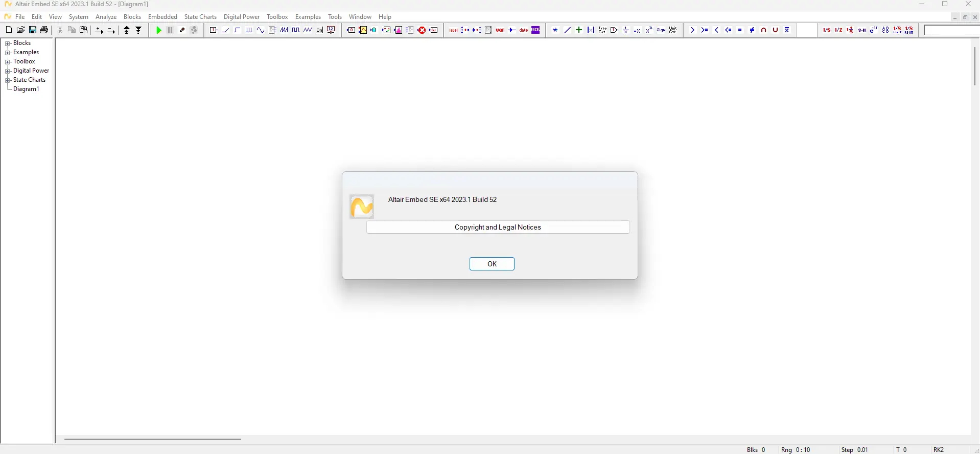This screenshot has width=980, height=454.
Task: Expand the Examples tree node
Action: pyautogui.click(x=8, y=53)
